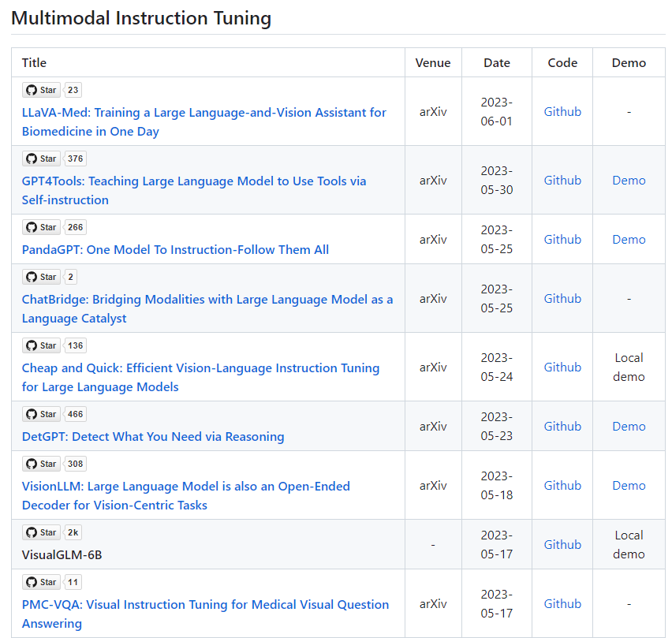Select the date 2023-05-18

(497, 486)
